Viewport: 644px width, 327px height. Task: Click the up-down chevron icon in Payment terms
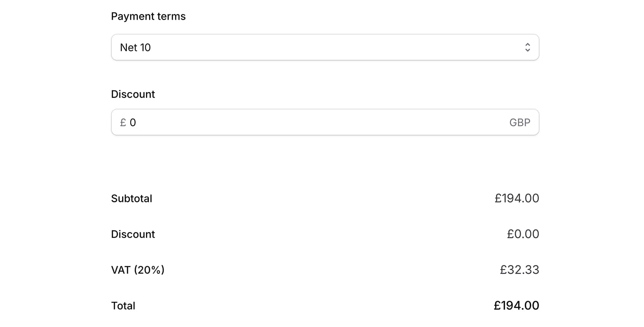click(x=527, y=47)
